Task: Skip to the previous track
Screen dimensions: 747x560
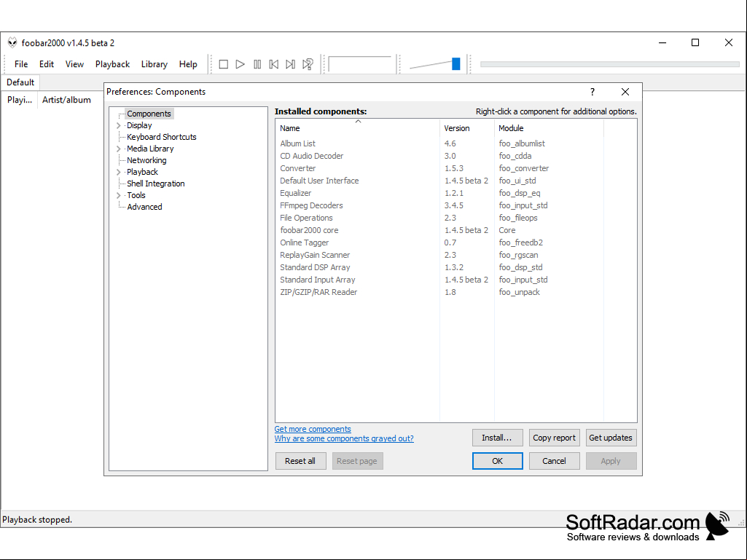Action: [274, 64]
